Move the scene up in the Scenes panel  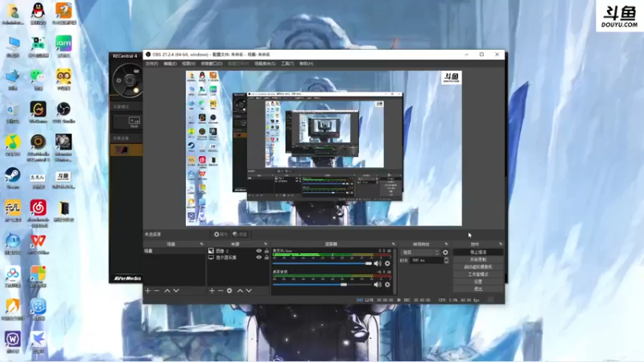click(x=167, y=290)
